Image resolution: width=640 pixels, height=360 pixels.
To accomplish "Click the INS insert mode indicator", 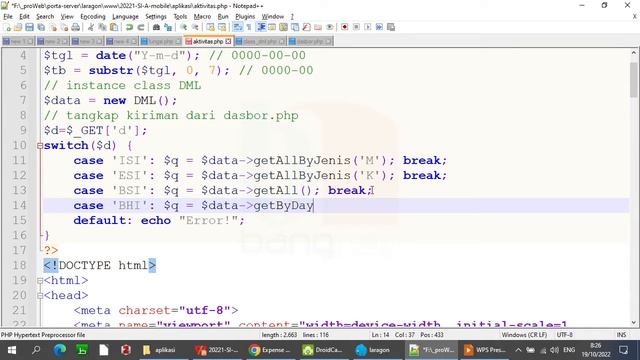I will click(621, 335).
